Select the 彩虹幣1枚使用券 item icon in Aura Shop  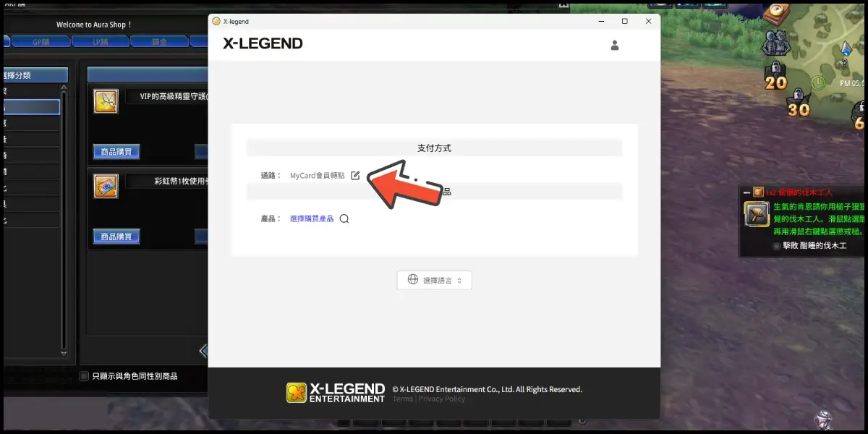click(x=106, y=186)
